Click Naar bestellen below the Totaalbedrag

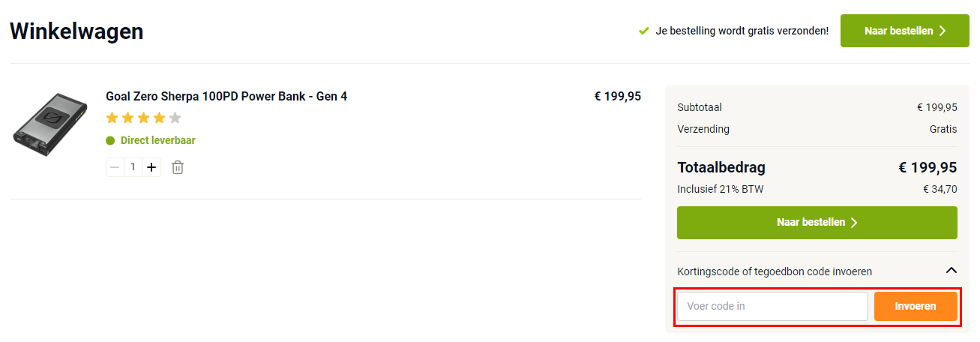coord(817,223)
